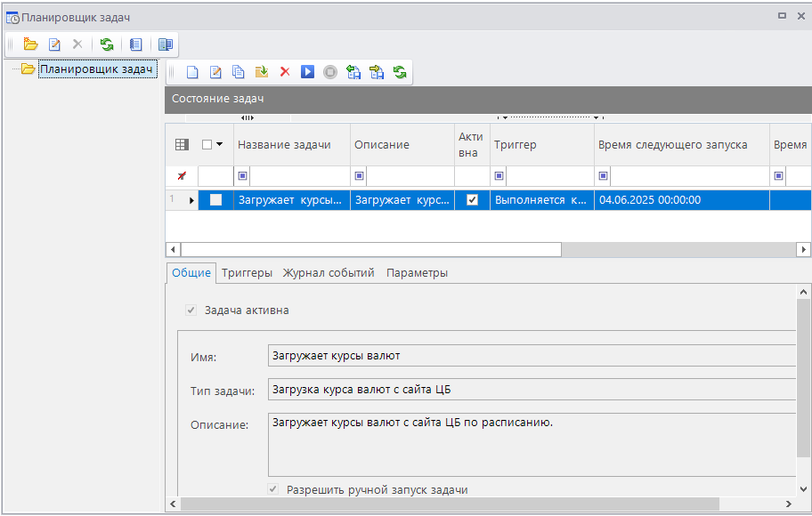The image size is (812, 516).
Task: Open the Журнал событий tab
Action: pos(329,273)
